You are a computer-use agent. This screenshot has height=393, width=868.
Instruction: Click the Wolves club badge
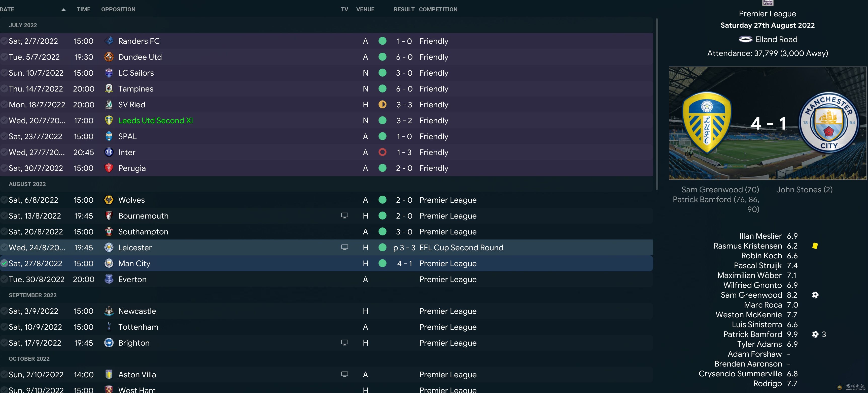click(109, 200)
